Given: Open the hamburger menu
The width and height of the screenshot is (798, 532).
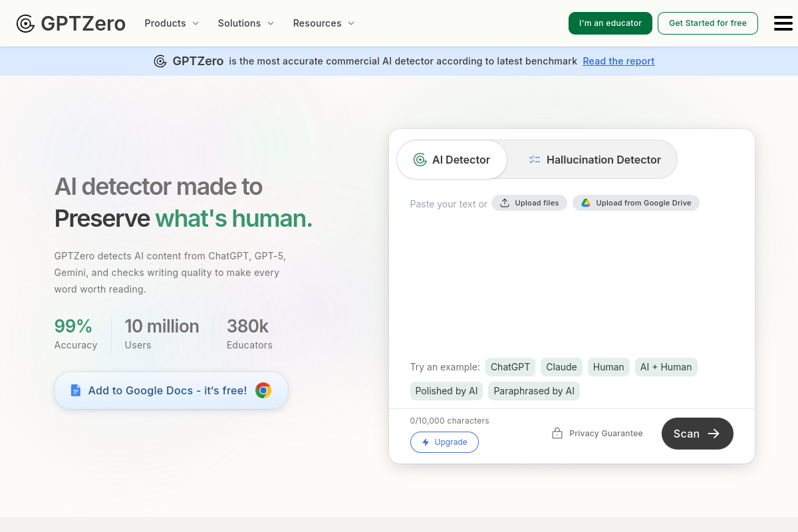Looking at the screenshot, I should pos(783,23).
